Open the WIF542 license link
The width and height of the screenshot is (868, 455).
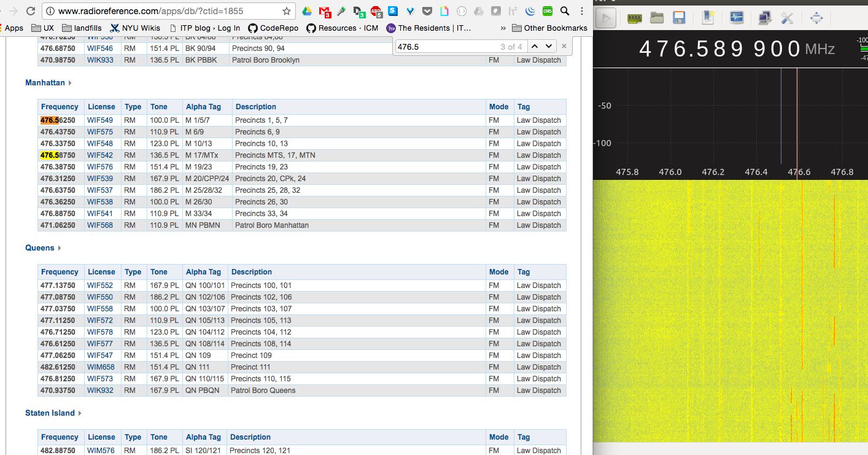pos(99,155)
